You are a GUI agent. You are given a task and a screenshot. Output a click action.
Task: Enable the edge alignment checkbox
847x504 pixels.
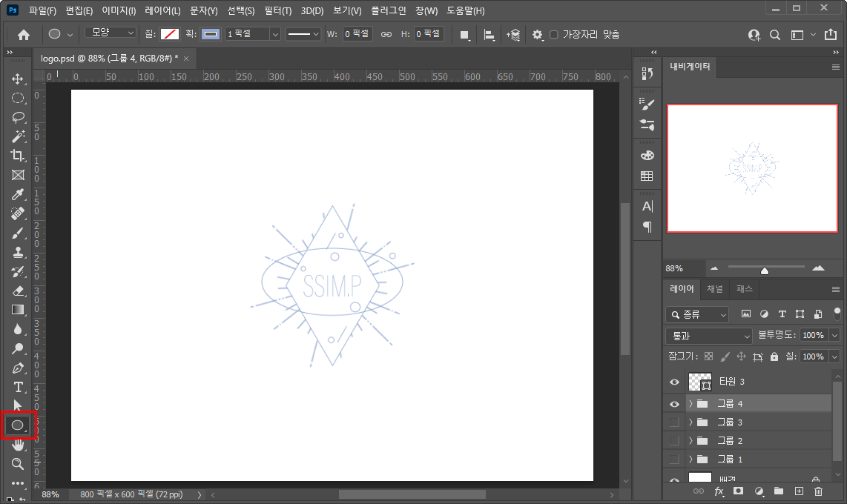(x=554, y=35)
